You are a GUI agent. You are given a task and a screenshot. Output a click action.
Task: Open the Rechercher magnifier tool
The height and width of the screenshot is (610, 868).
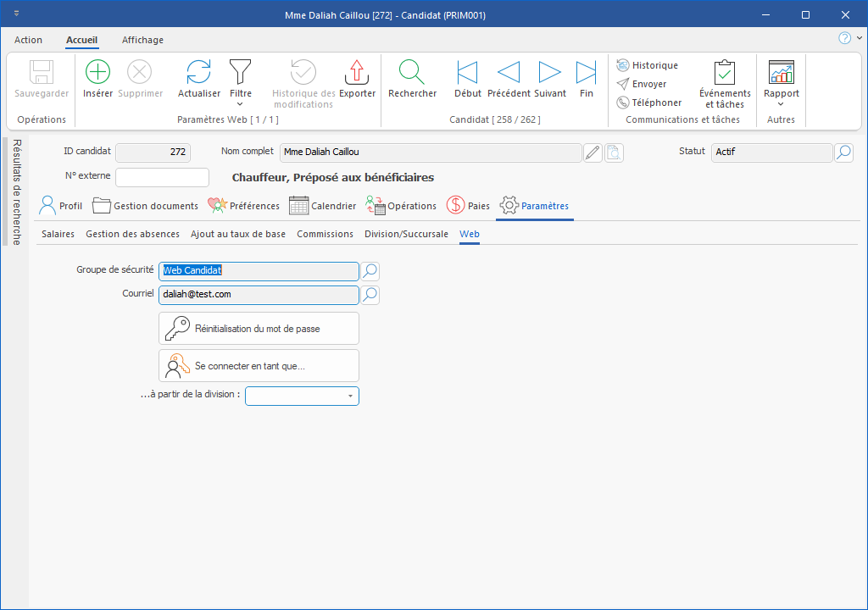412,73
